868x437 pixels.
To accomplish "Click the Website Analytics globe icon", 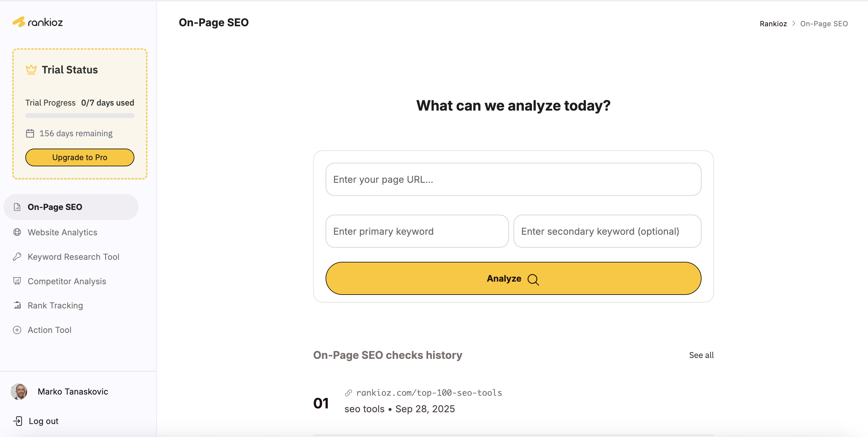I will [x=17, y=232].
